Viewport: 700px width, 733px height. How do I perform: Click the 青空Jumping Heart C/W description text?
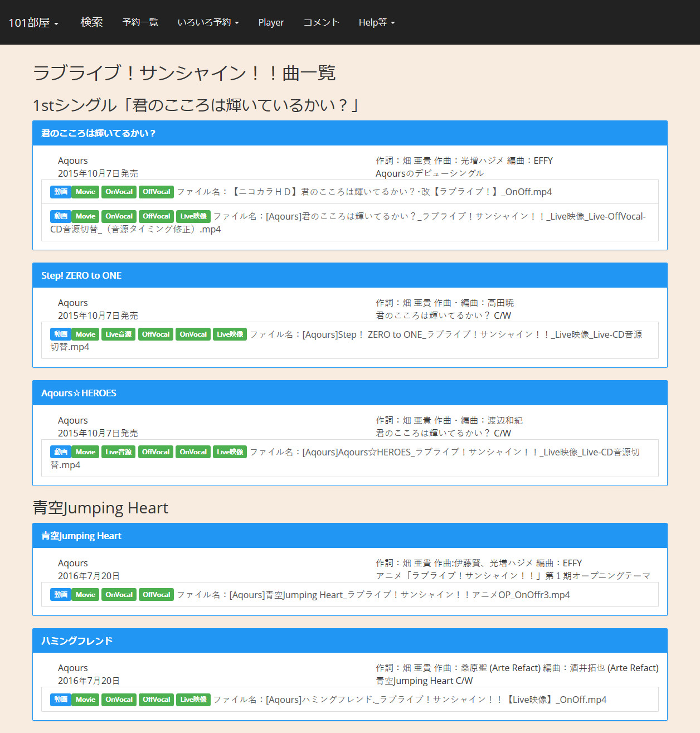[424, 681]
